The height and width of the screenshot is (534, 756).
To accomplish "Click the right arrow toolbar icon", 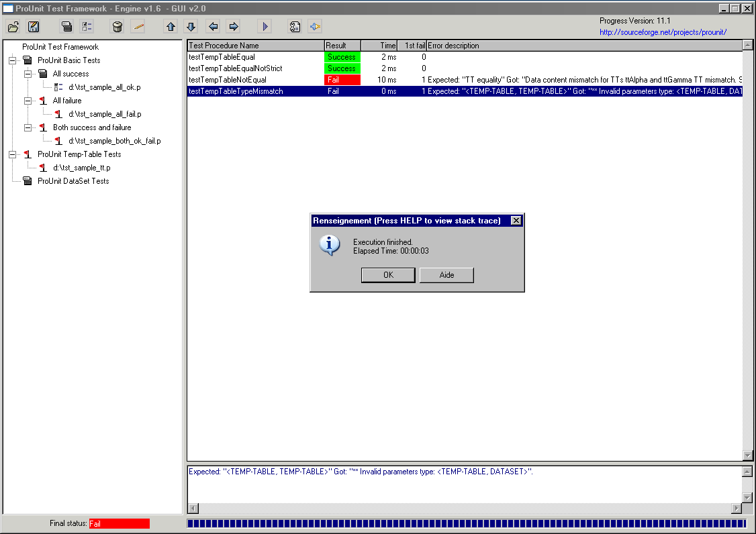I will (x=234, y=27).
